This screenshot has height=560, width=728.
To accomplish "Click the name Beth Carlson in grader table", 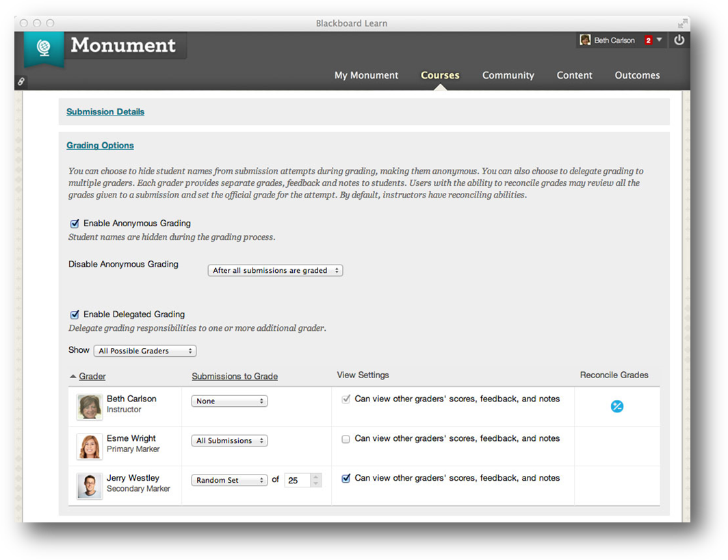I will coord(131,399).
